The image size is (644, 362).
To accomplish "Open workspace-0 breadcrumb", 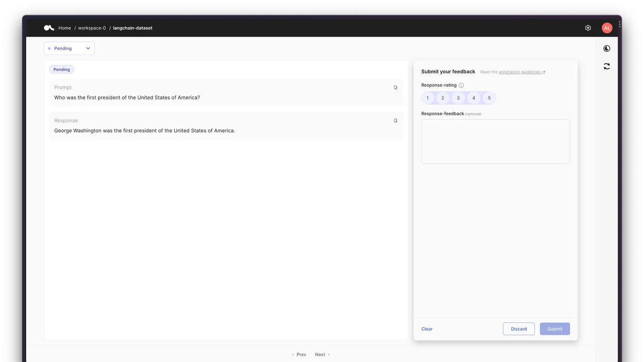I will click(92, 28).
